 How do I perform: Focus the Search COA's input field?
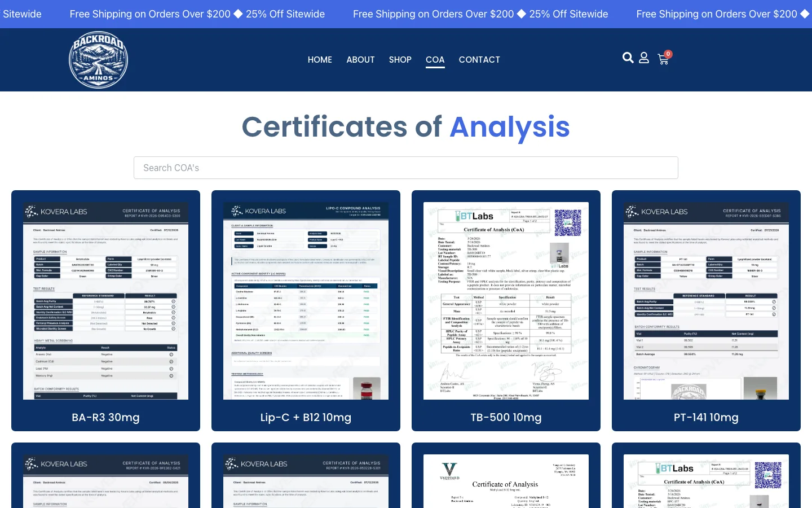coord(406,168)
